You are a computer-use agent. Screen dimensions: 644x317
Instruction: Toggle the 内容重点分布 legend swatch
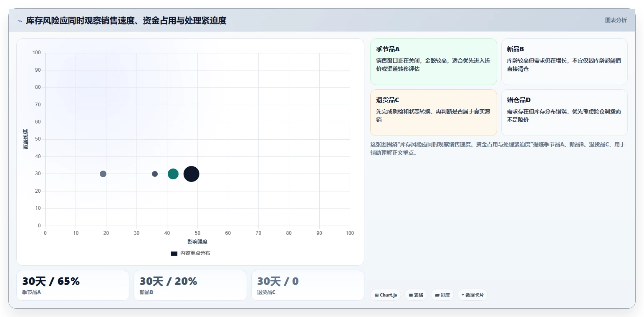(x=174, y=254)
